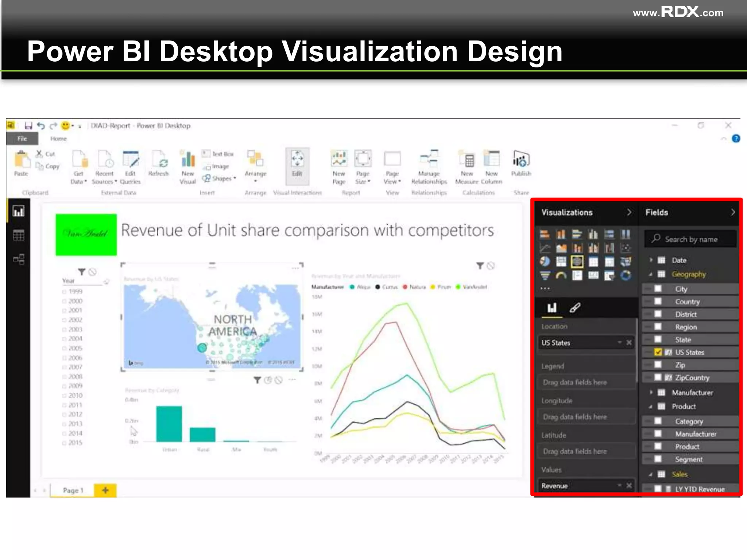
Task: Open the Fields well tab in Visualizations
Action: pyautogui.click(x=552, y=308)
